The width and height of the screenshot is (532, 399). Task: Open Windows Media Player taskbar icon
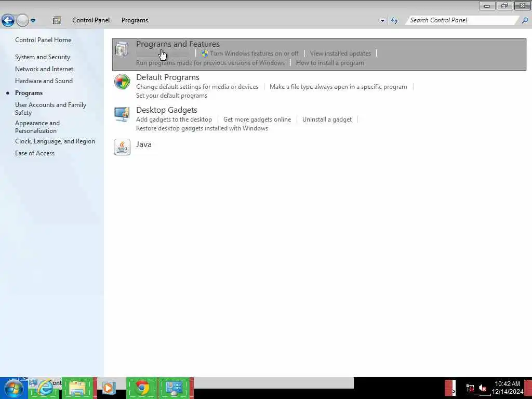click(x=109, y=388)
